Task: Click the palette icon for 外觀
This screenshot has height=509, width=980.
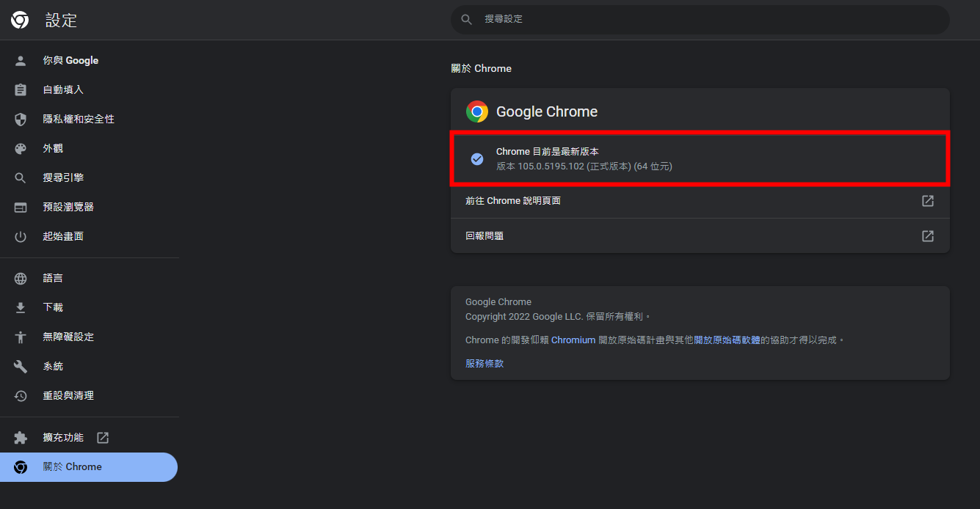Action: (x=21, y=149)
